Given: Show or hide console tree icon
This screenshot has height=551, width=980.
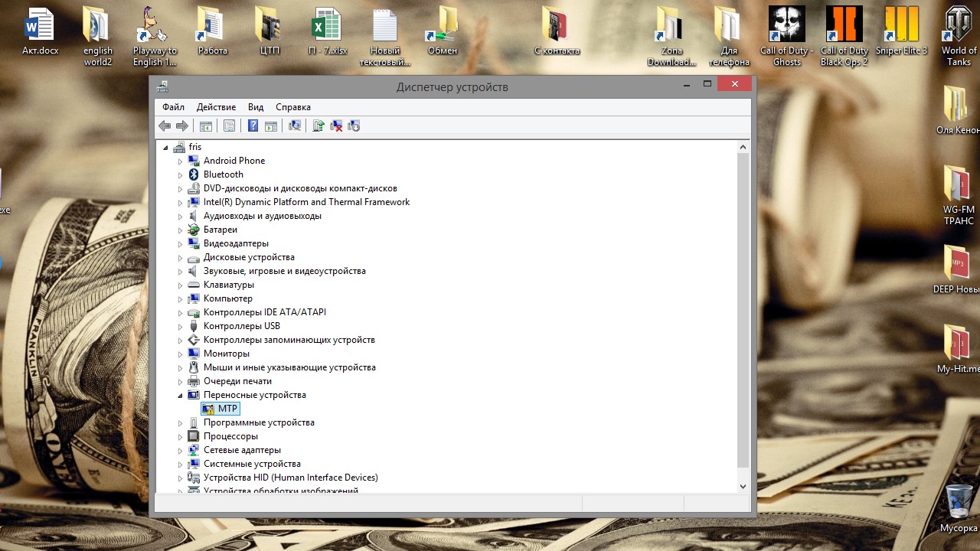Looking at the screenshot, I should point(205,126).
